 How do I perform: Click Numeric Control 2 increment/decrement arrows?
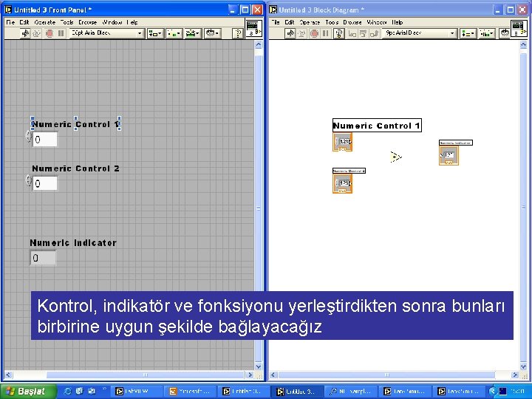click(29, 181)
